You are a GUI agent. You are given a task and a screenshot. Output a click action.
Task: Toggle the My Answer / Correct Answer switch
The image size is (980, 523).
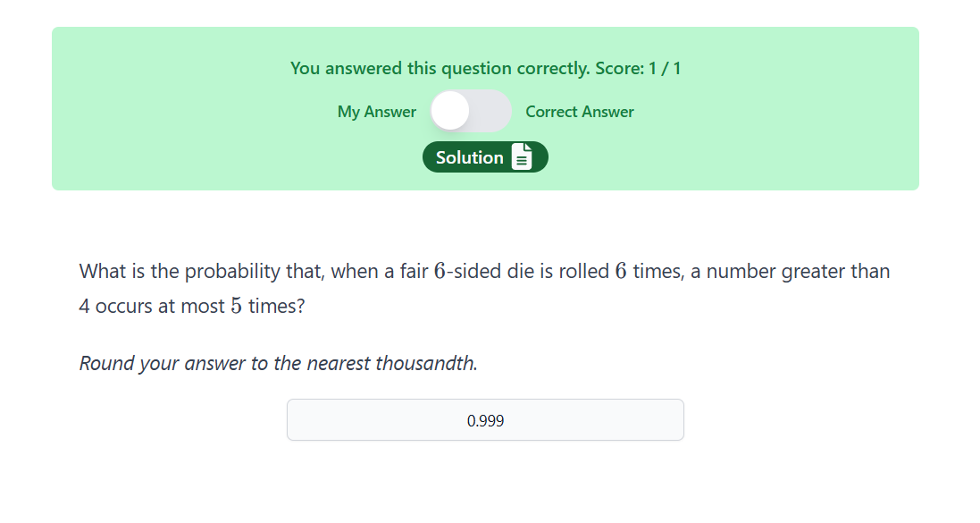[x=471, y=112]
